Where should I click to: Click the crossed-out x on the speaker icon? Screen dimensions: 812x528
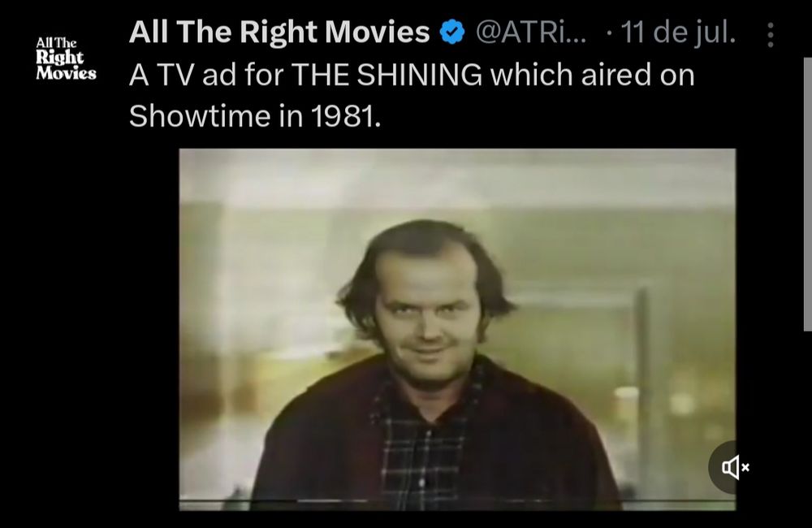745,467
